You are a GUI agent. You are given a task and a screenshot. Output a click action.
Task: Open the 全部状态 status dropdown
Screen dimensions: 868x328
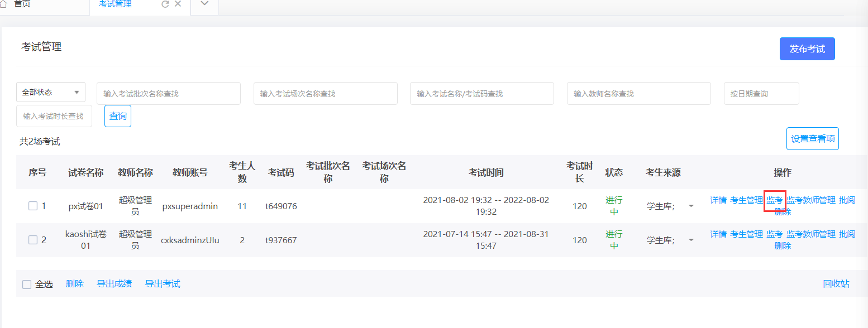click(51, 92)
